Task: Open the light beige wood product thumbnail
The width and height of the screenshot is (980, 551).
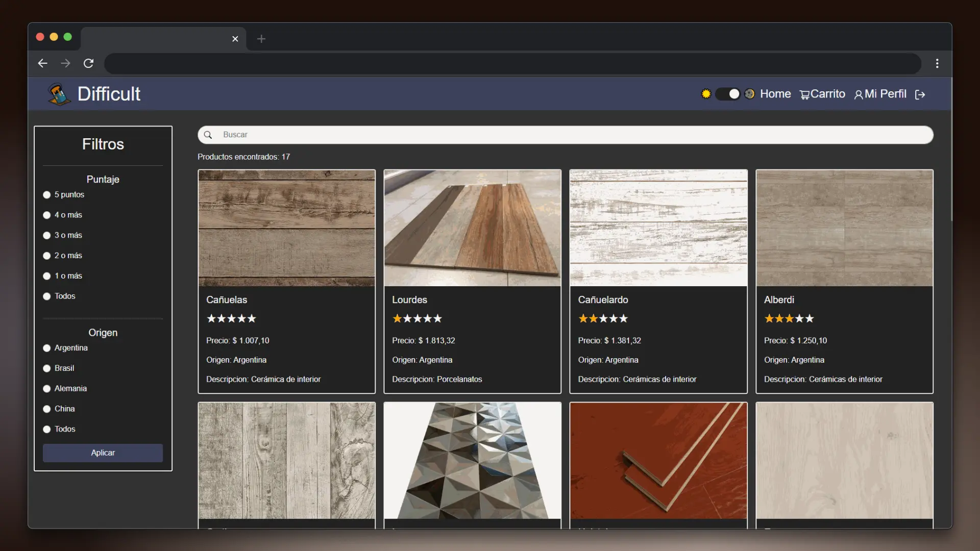Action: pyautogui.click(x=844, y=461)
